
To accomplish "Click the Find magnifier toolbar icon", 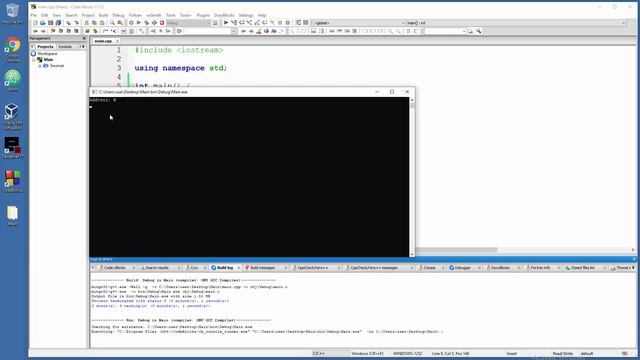I will [x=112, y=23].
